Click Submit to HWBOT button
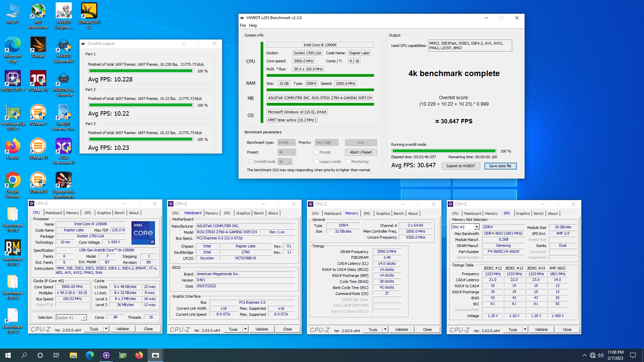 pos(461,166)
